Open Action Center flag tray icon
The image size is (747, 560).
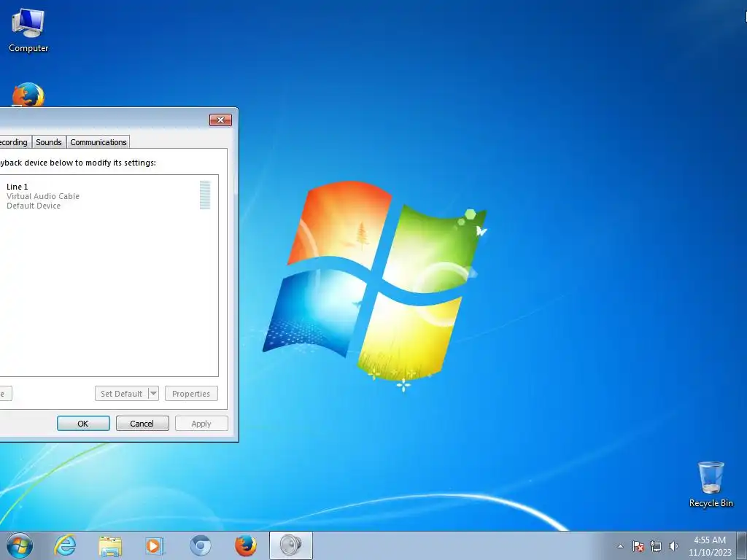pos(638,546)
